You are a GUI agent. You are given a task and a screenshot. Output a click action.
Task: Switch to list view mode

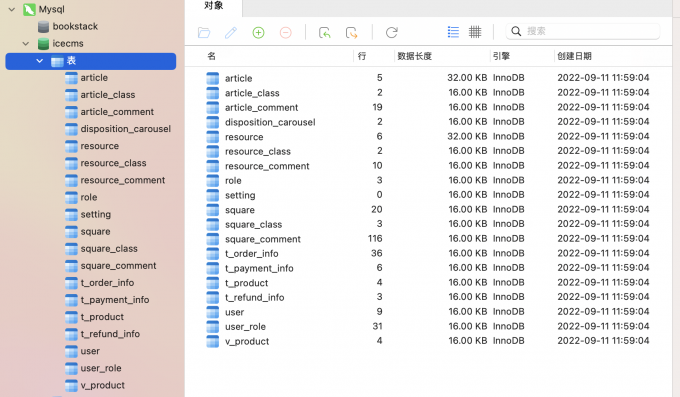453,32
